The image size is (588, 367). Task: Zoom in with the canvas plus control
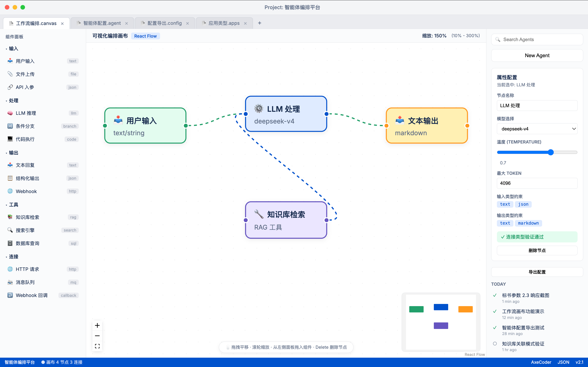click(97, 325)
